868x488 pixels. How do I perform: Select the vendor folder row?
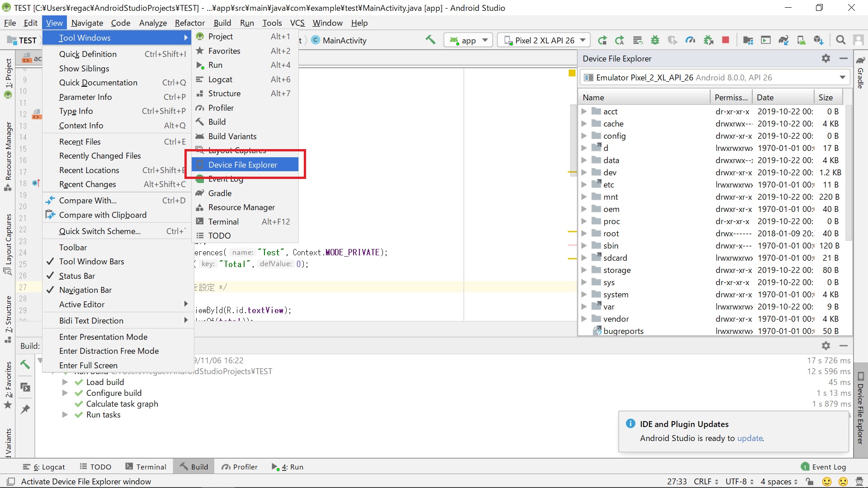[712, 319]
